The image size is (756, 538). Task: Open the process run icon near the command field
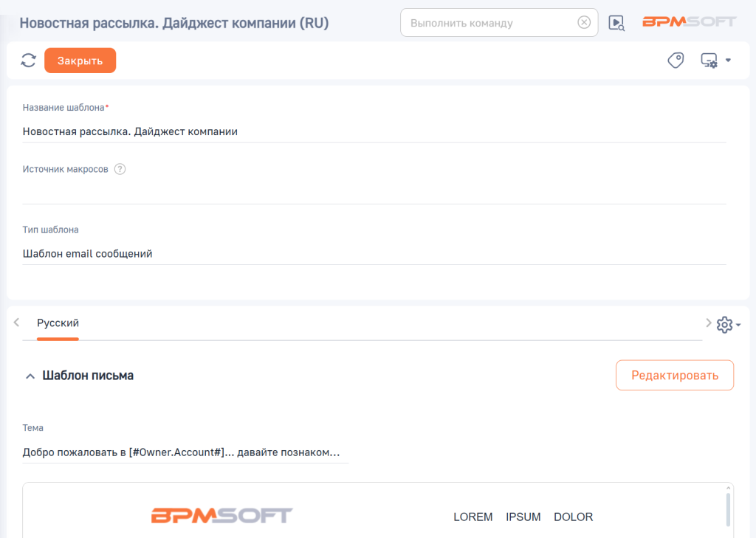point(616,23)
